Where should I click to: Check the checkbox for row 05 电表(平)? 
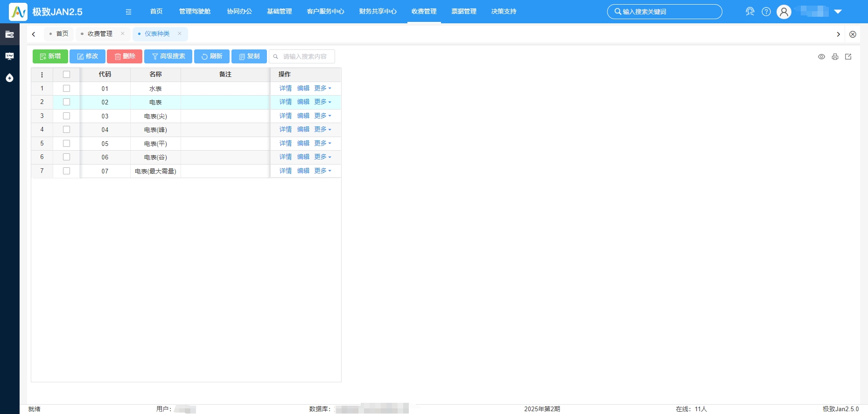click(66, 144)
